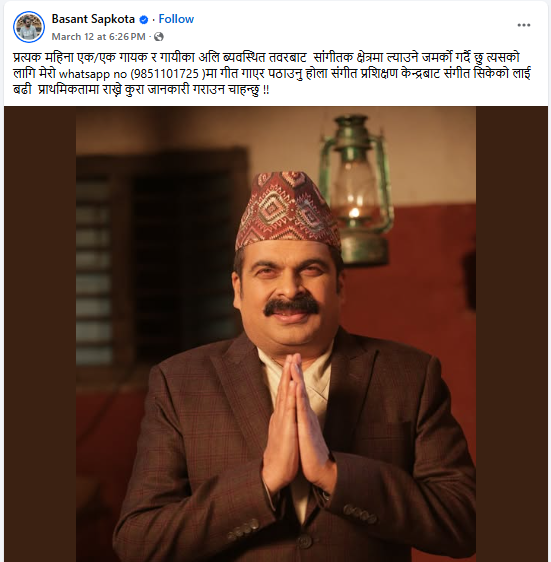Click the last line of the post text ending in !!

point(141,90)
